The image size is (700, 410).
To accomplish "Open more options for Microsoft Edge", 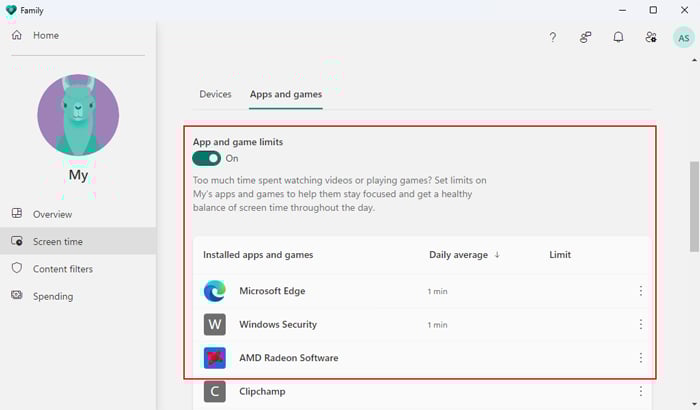I will 640,291.
